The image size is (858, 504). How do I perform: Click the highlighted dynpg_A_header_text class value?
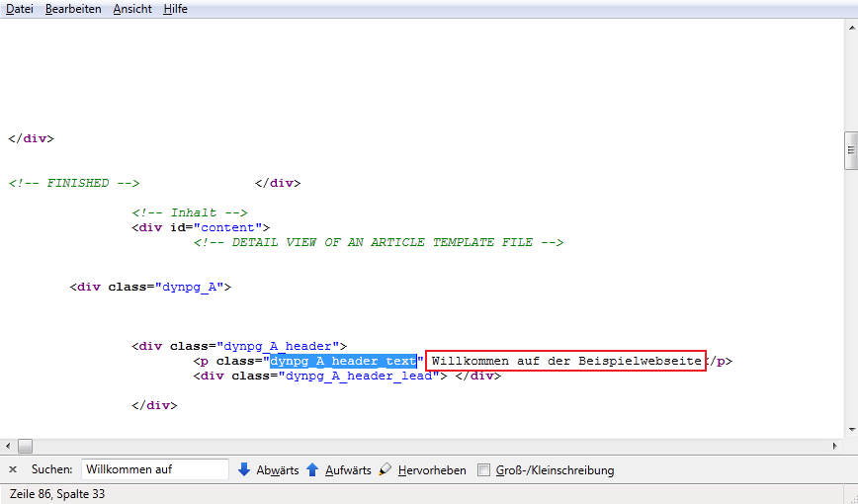[343, 361]
